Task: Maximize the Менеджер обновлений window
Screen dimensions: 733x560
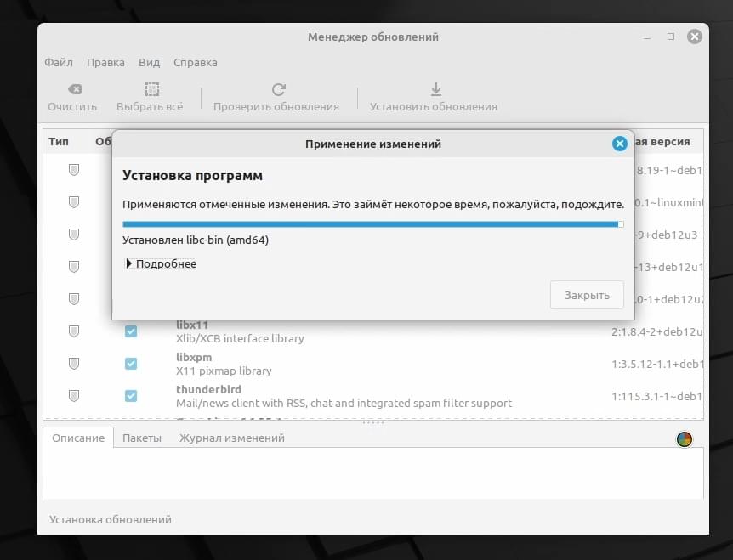Action: pos(671,37)
